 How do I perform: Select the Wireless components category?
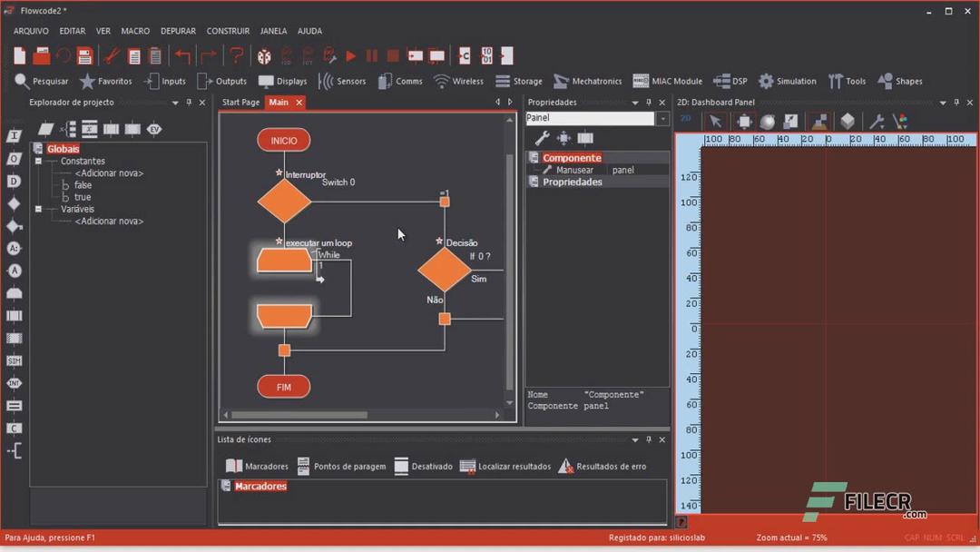[x=459, y=81]
